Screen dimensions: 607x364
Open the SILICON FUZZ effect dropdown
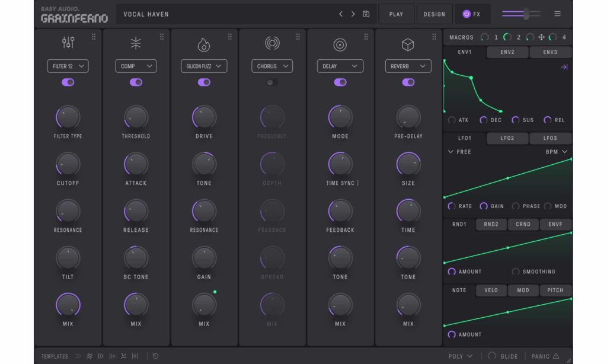click(203, 66)
